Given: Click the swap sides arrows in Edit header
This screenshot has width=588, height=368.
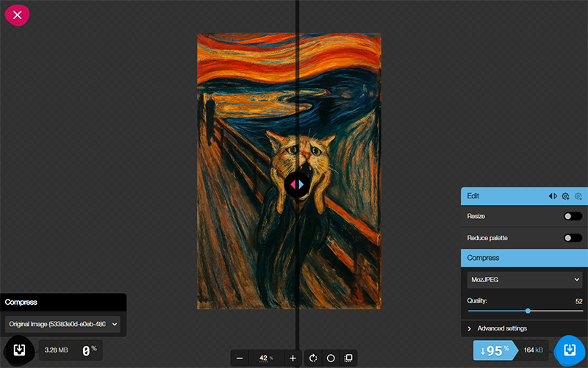Looking at the screenshot, I should tap(553, 196).
